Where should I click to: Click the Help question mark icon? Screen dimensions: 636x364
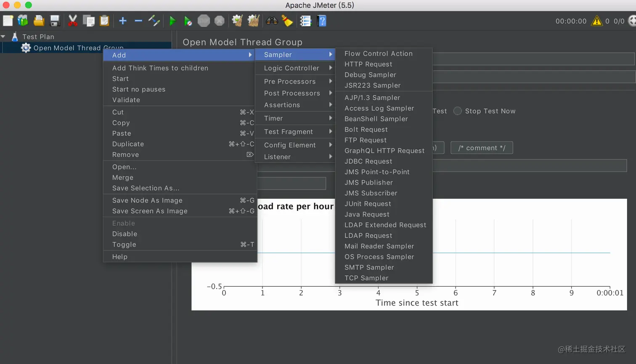[322, 21]
